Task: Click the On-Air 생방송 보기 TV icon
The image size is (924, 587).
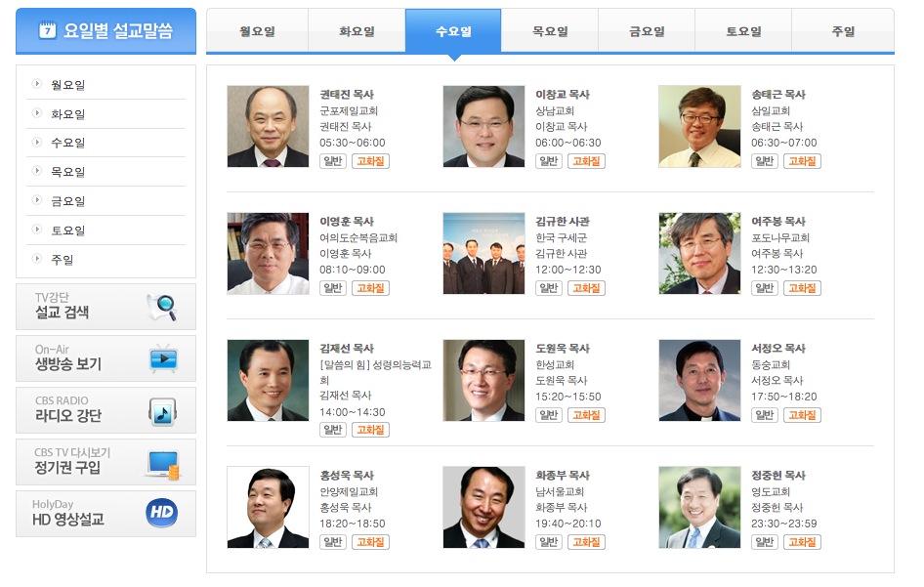Action: click(x=163, y=358)
